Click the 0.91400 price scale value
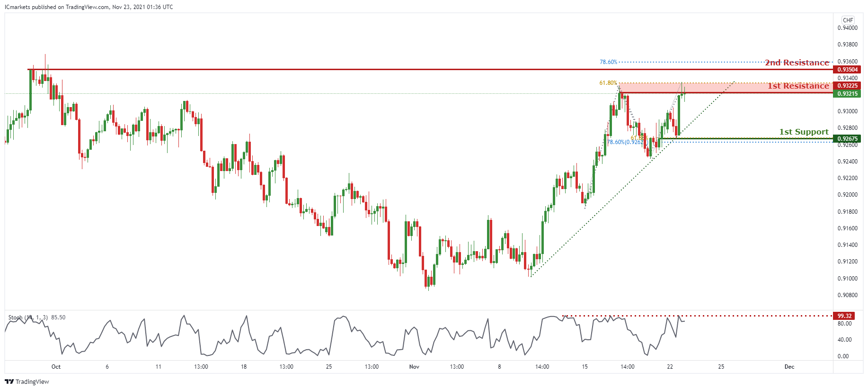This screenshot has width=868, height=390. click(847, 245)
